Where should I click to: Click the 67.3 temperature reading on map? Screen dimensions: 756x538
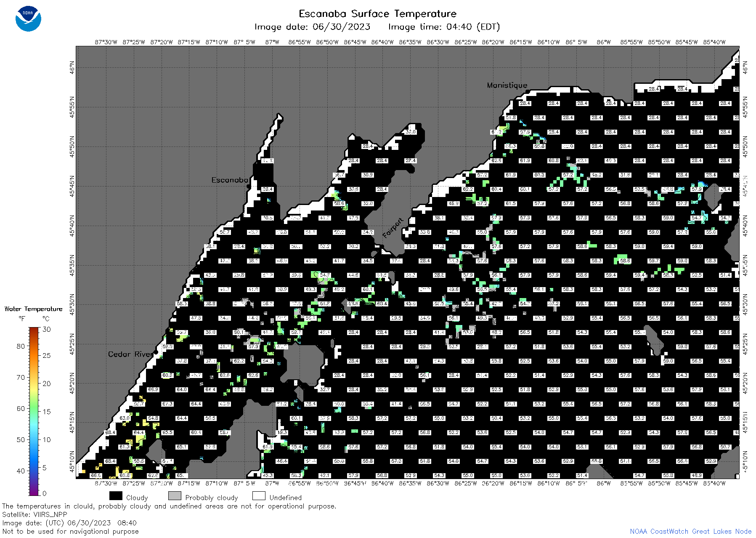pyautogui.click(x=167, y=404)
